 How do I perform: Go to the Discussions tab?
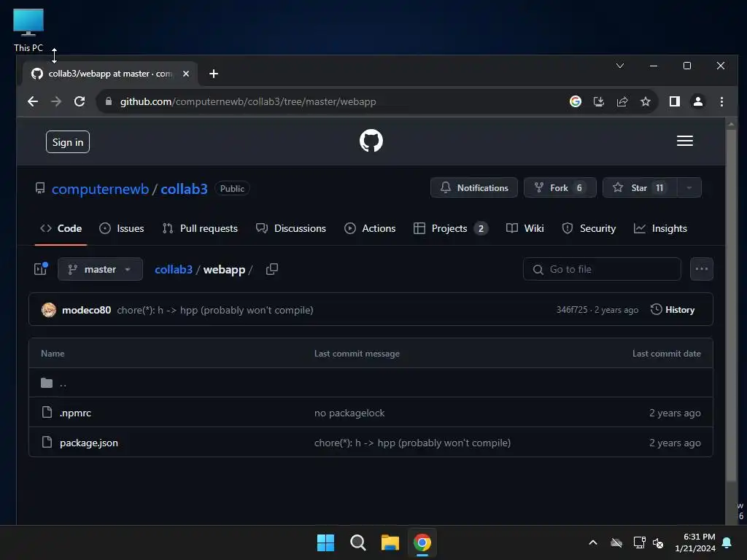pos(291,228)
